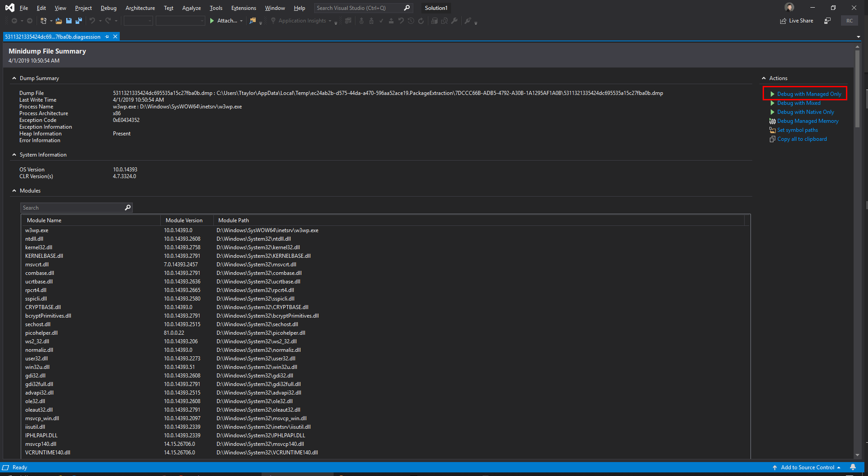Click the vertical scrollbar down arrow
Screen dimensions: 868x476
click(857, 455)
